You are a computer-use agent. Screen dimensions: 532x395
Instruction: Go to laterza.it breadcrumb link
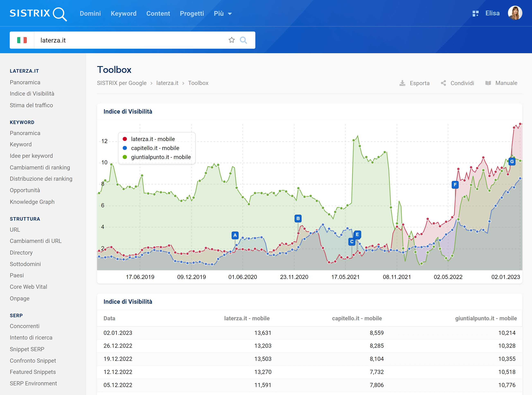[x=167, y=83]
